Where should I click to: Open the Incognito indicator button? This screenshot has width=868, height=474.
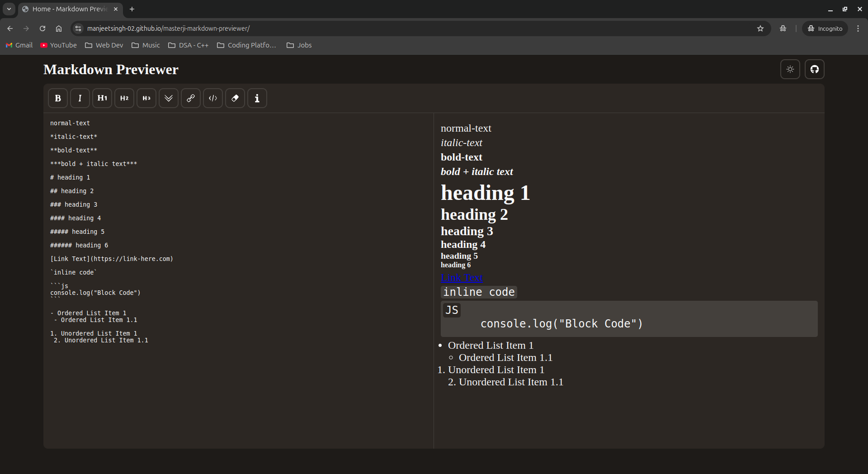pos(825,28)
